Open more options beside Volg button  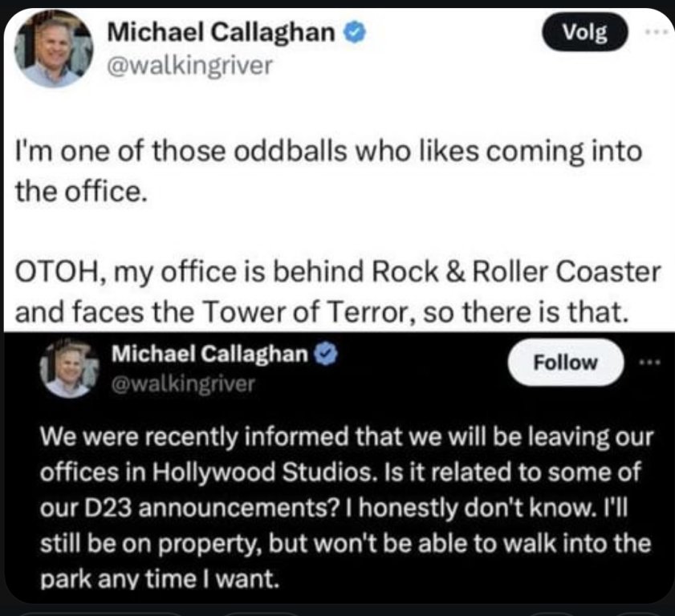658,31
